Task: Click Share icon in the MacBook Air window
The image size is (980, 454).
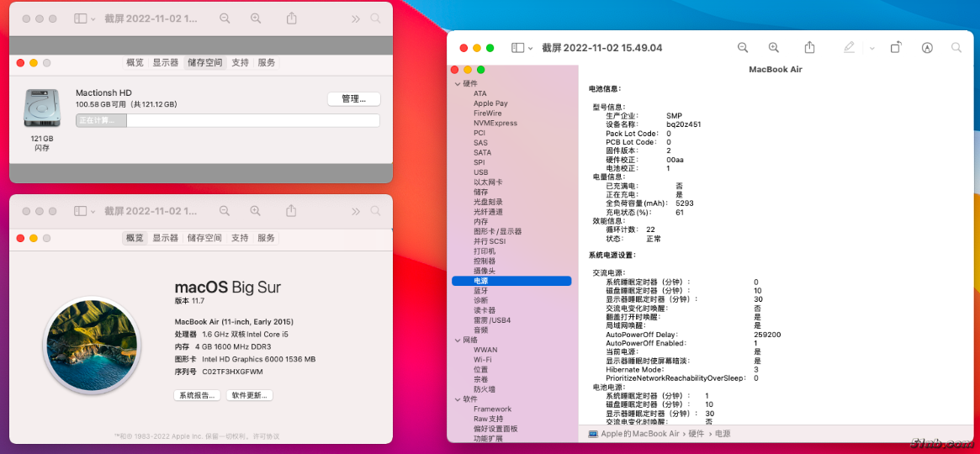Action: (x=809, y=48)
